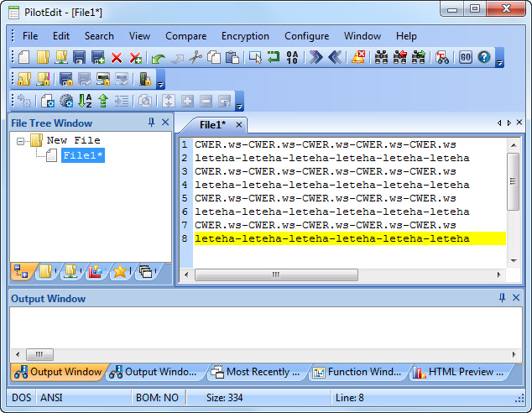The image size is (532, 413).
Task: Switch to the HTML Preview tab
Action: (x=460, y=372)
